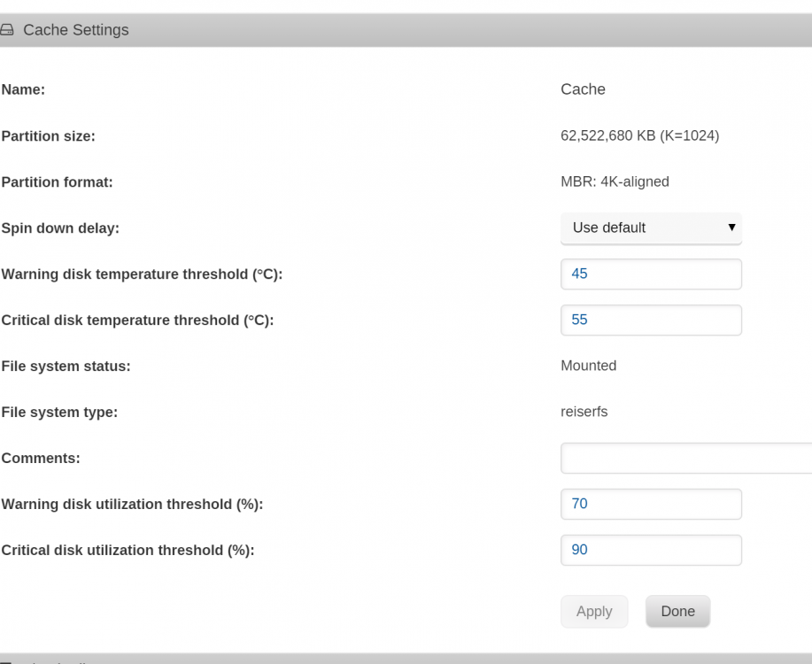Click the reiserfs file system type value

(584, 412)
